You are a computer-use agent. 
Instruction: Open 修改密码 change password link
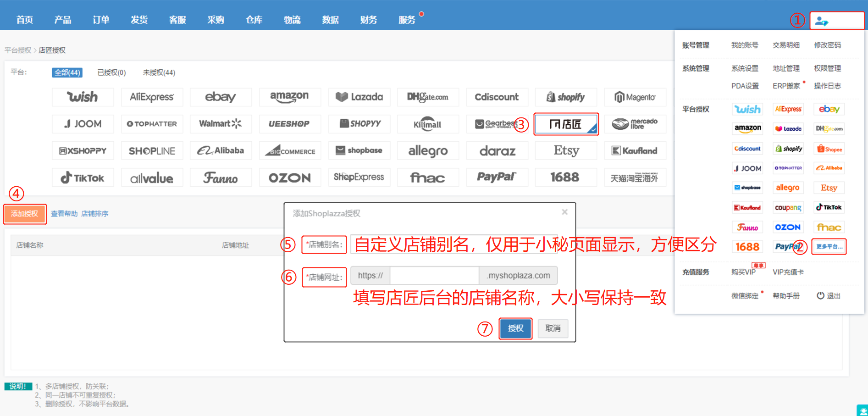828,45
